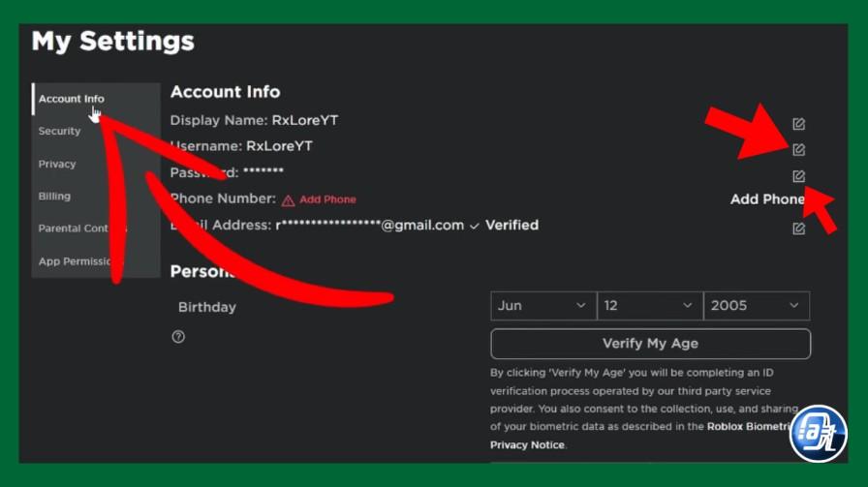This screenshot has width=868, height=487.
Task: Open the Roblox Biometric Privacy Notice link
Action: coord(638,436)
